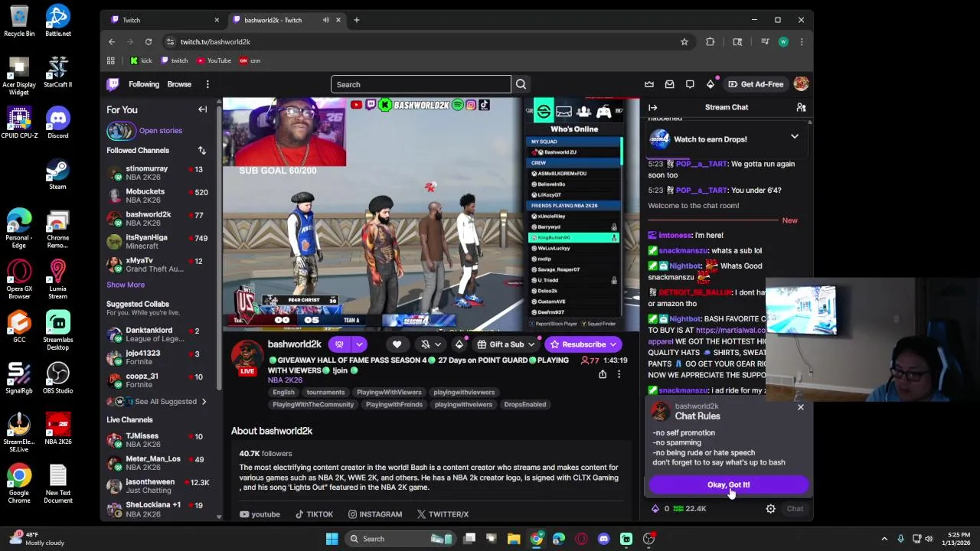Sort Followed Channels with arrows icon
The height and width of the screenshot is (551, 980).
pos(202,151)
